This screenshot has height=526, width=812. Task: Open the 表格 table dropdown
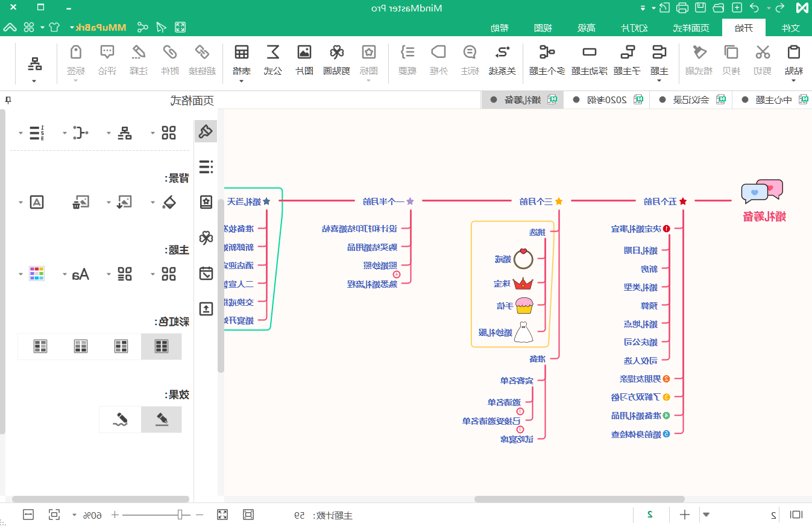(242, 80)
